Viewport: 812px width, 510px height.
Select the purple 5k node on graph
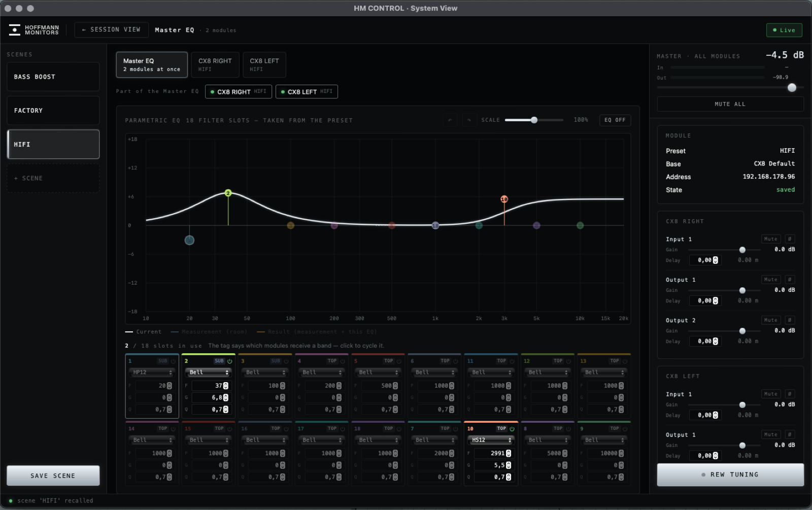[536, 225]
